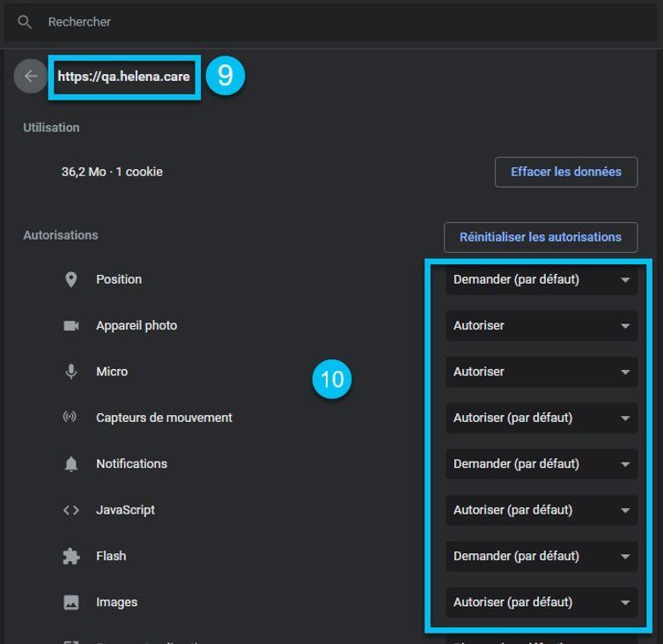Image resolution: width=663 pixels, height=644 pixels.
Task: Click the Position location pin icon
Action: coord(71,279)
